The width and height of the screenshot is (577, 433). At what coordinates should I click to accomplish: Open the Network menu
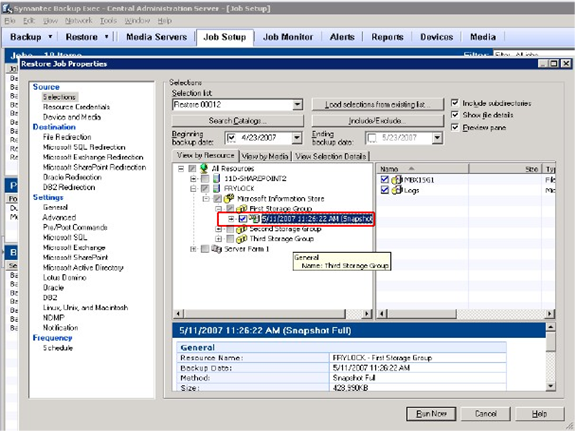[x=78, y=21]
